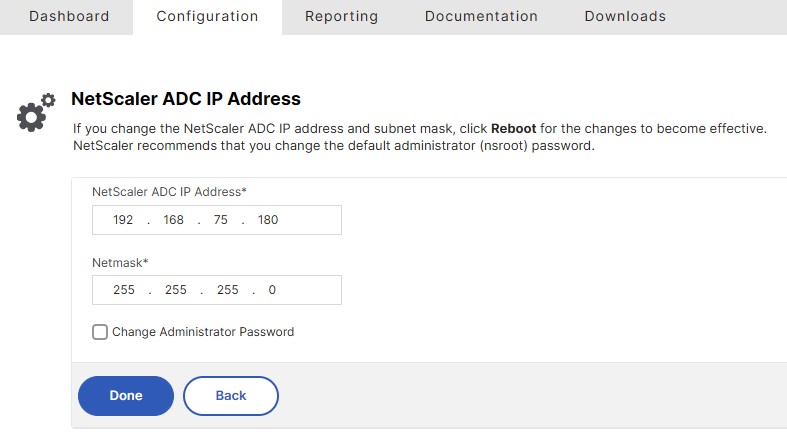Click the NetScaler ADC IP Address heading

click(x=186, y=99)
